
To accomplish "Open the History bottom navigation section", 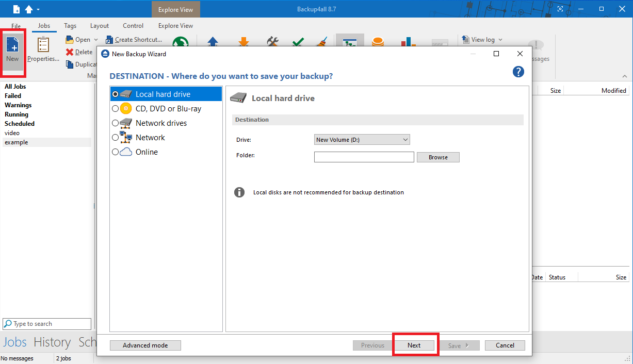I will tap(52, 342).
